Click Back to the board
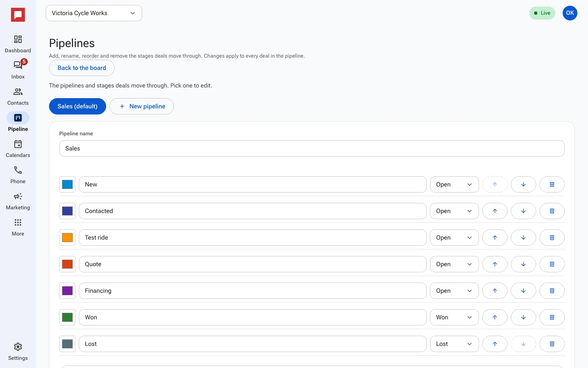588x368 pixels. pyautogui.click(x=82, y=68)
